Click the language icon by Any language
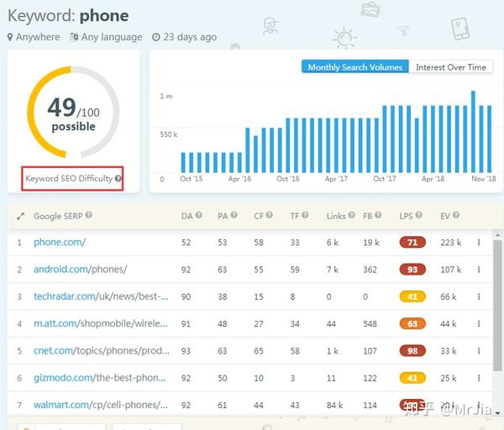Screen dimensions: 504x430 (74, 37)
